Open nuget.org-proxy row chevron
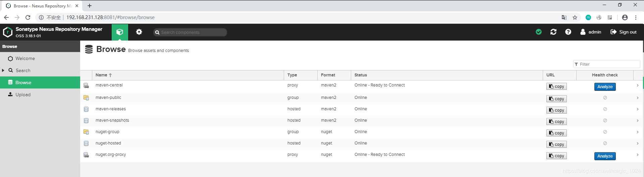The image size is (644, 177). (638, 155)
